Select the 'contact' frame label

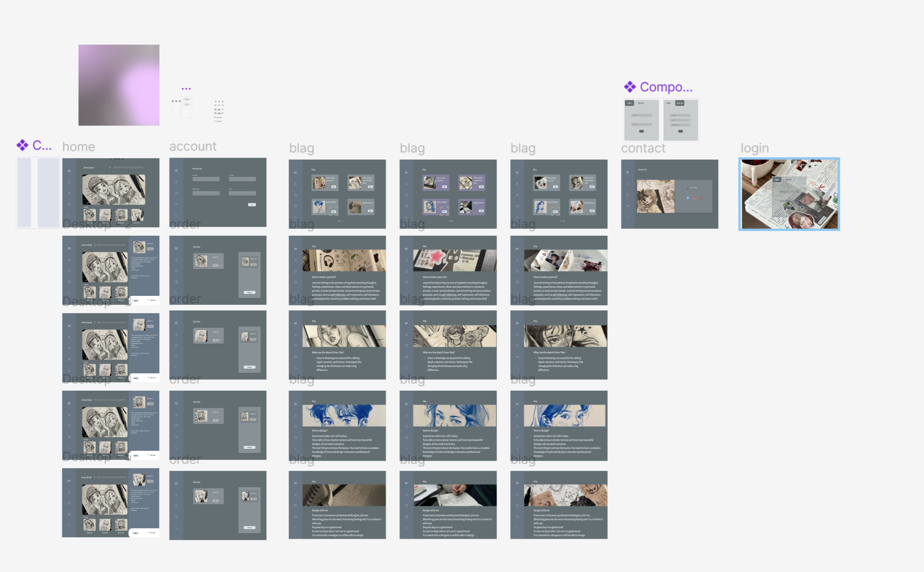(643, 148)
